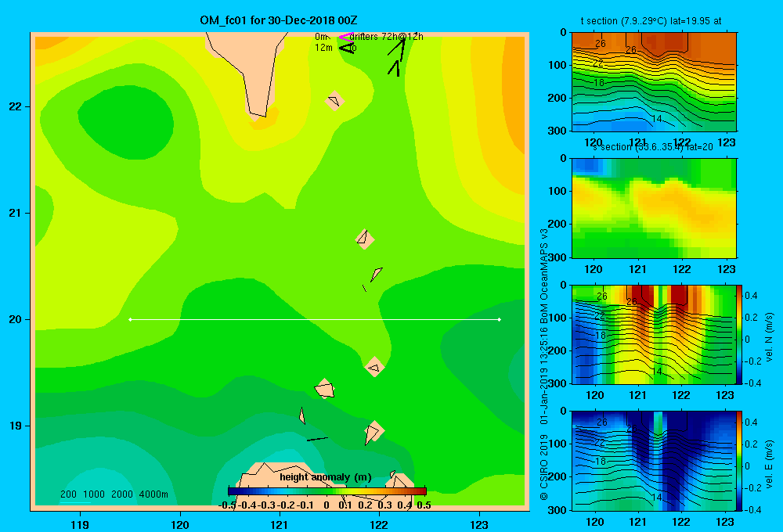Click the island marker near latitude 22

point(334,101)
